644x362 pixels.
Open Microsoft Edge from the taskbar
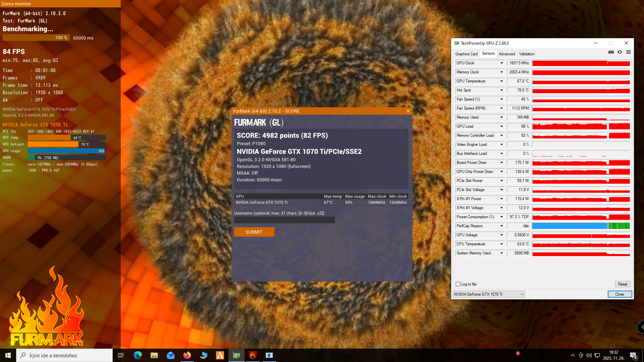[138, 355]
